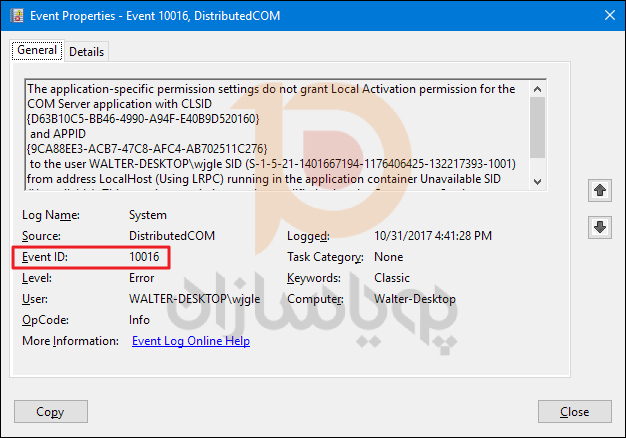Screen dimensions: 626x438
Task: Click the Log Name value System
Action: (148, 215)
